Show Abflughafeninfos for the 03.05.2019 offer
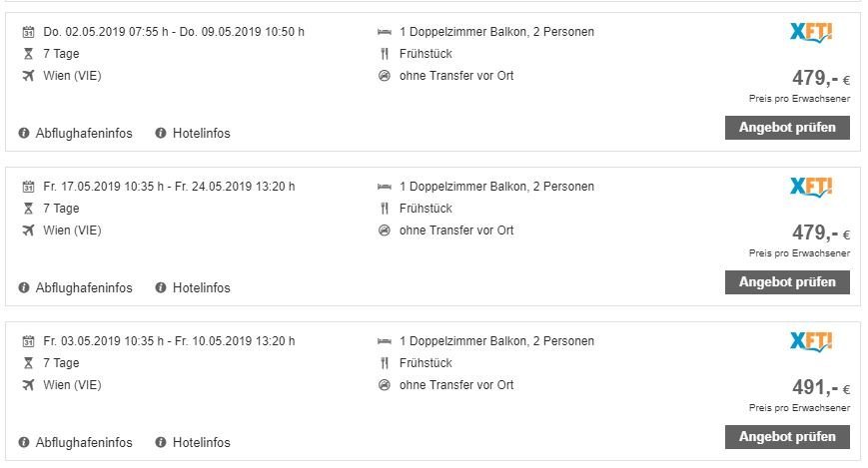 (x=84, y=443)
